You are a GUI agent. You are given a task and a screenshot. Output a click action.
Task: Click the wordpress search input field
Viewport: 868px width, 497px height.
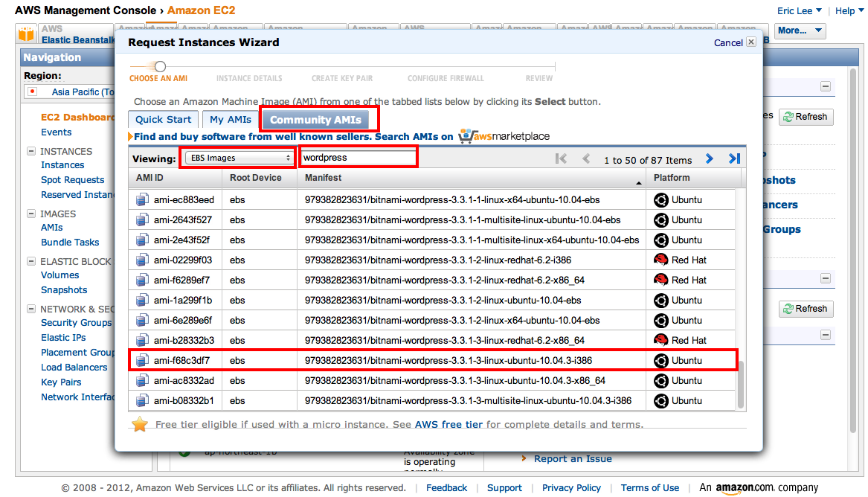(x=358, y=158)
